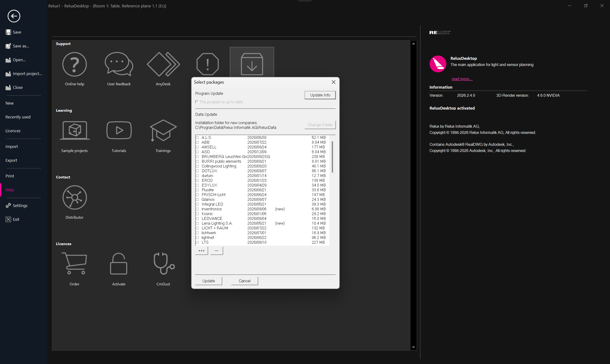Click the help panel scroll up arrow
610x364 pixels.
coord(413,44)
